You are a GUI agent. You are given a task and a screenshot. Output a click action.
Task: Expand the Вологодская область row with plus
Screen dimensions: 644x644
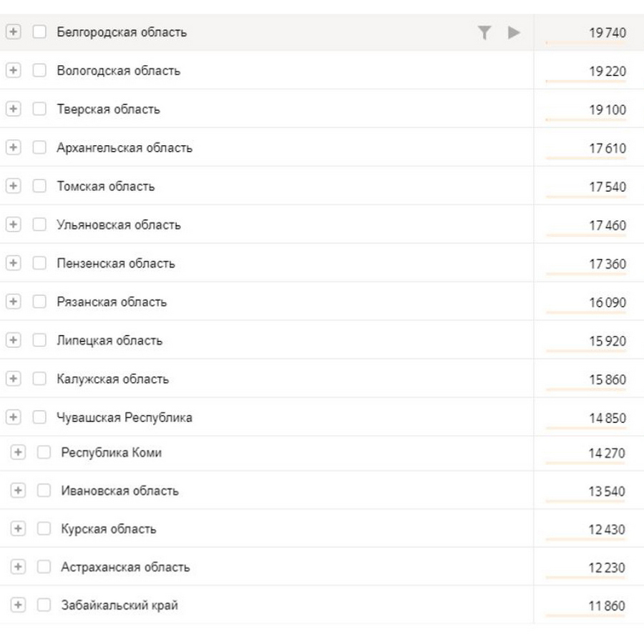tap(13, 70)
